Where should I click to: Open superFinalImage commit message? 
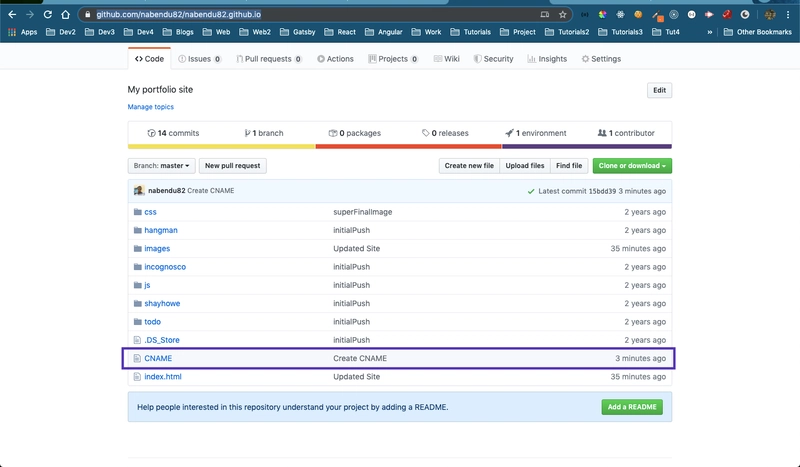coord(363,212)
